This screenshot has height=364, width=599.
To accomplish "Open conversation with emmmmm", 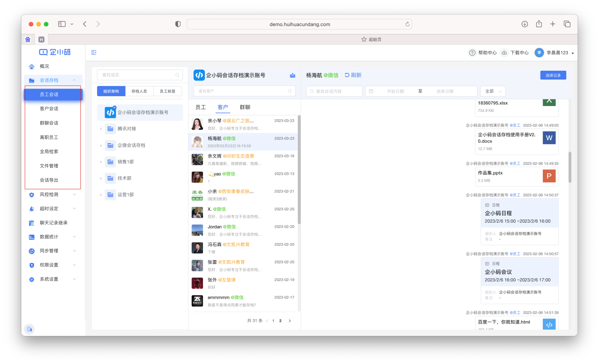I will (x=243, y=301).
